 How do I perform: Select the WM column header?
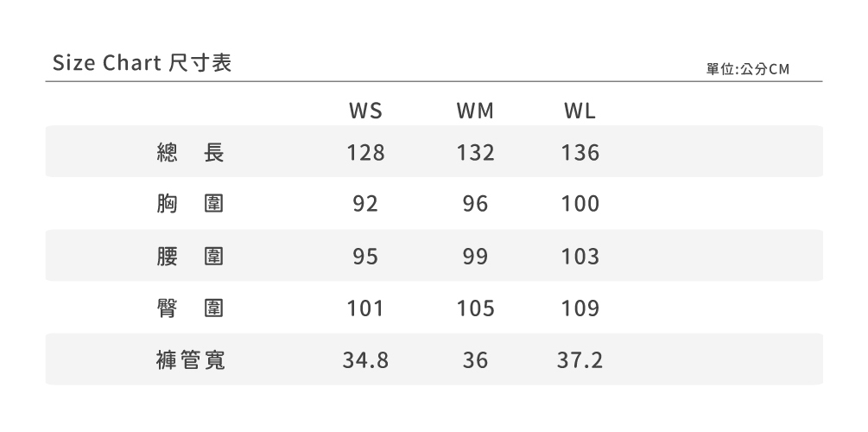pos(475,112)
